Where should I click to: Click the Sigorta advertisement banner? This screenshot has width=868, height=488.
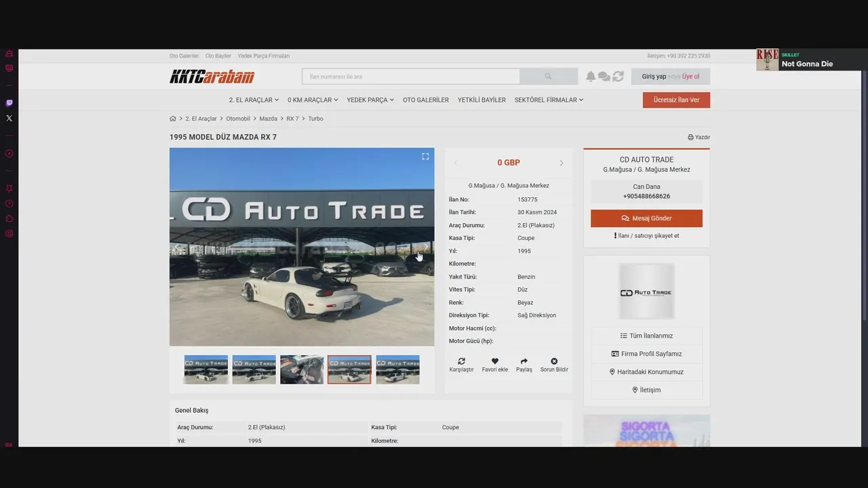(646, 430)
